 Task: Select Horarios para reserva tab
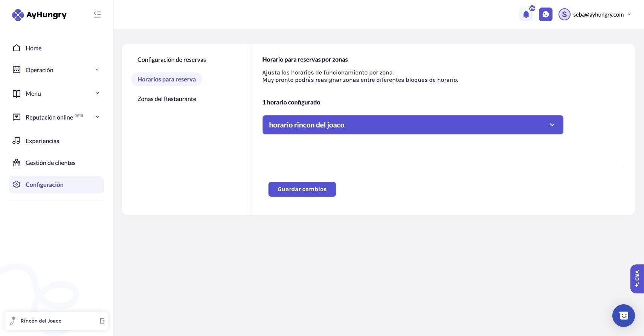pos(166,79)
